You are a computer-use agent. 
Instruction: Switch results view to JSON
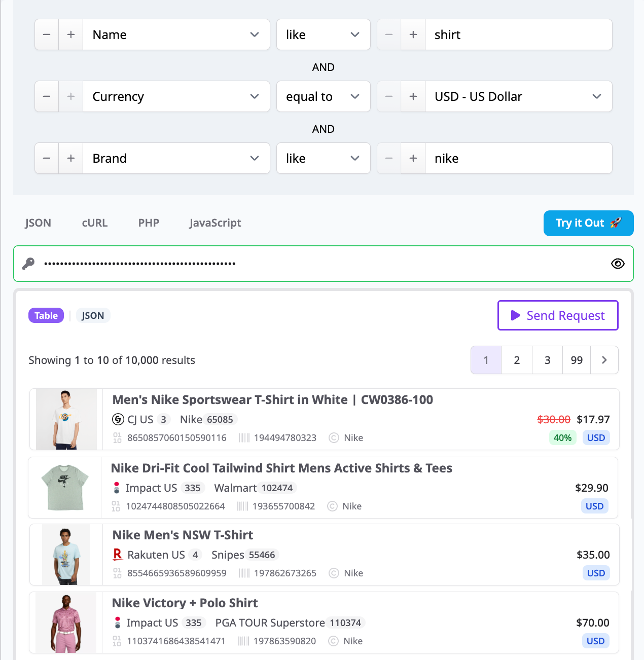(93, 315)
